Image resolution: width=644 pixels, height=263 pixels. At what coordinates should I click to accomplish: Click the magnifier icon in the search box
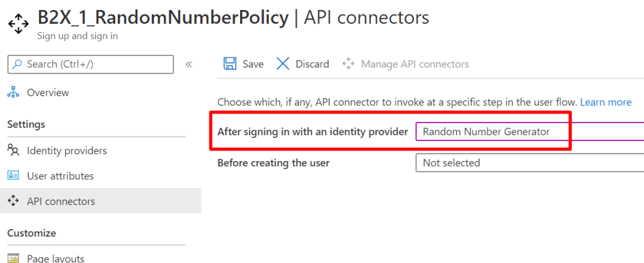click(x=17, y=64)
